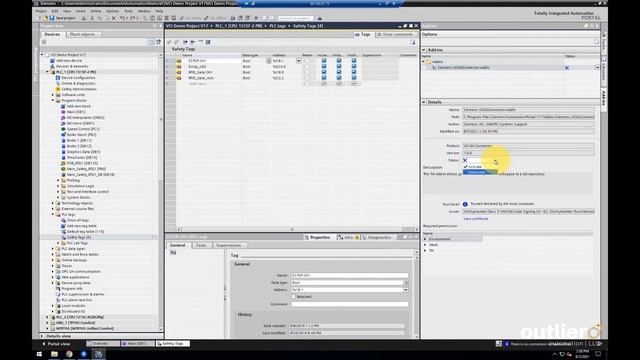Switch to Portal view
This screenshot has height=360, width=640.
56,344
